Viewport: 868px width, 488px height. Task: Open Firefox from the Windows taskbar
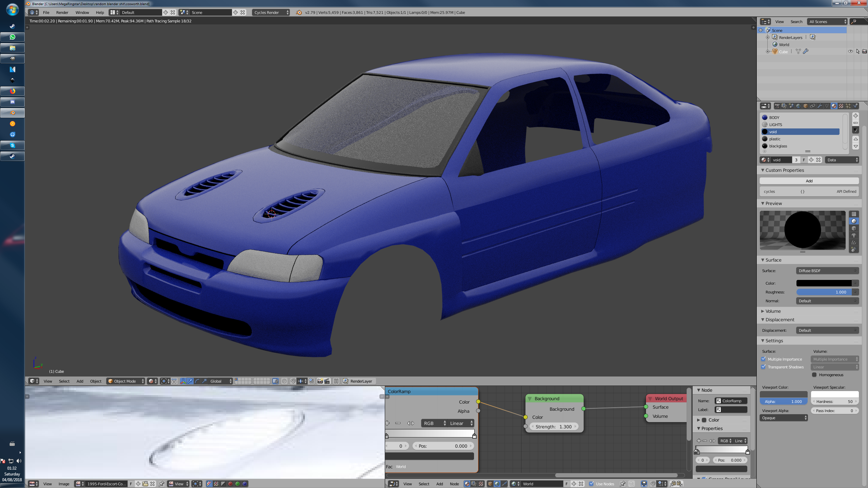click(13, 91)
